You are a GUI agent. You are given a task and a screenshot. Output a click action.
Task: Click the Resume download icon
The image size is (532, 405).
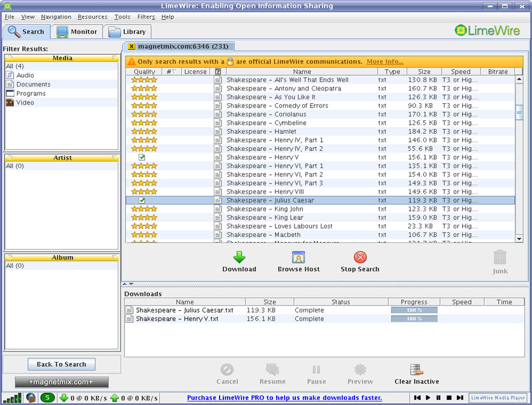pos(272,369)
